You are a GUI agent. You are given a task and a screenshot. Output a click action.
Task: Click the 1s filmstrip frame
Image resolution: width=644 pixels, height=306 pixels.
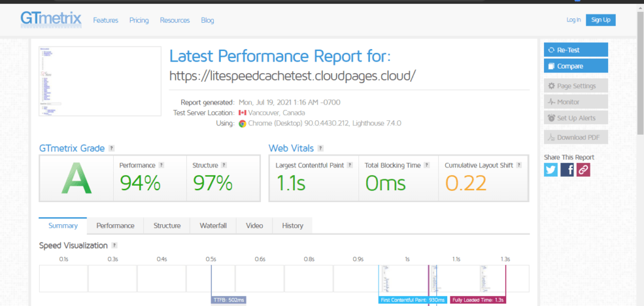tap(407, 278)
